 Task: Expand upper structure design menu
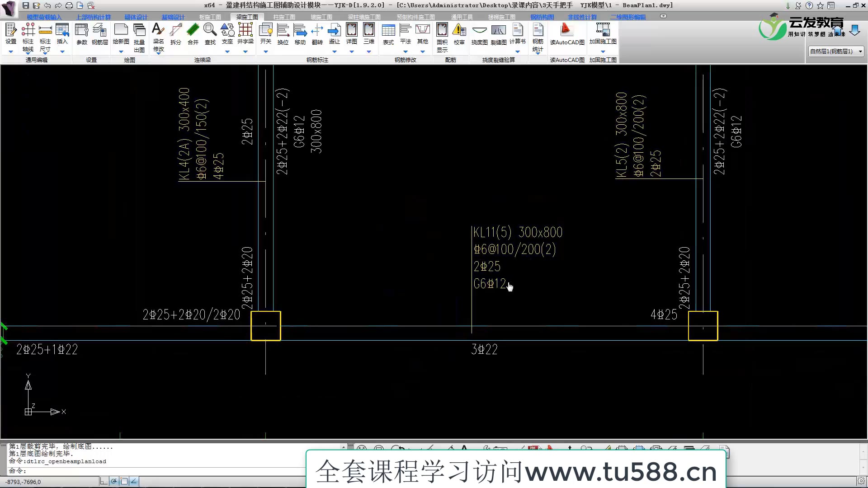tap(94, 16)
